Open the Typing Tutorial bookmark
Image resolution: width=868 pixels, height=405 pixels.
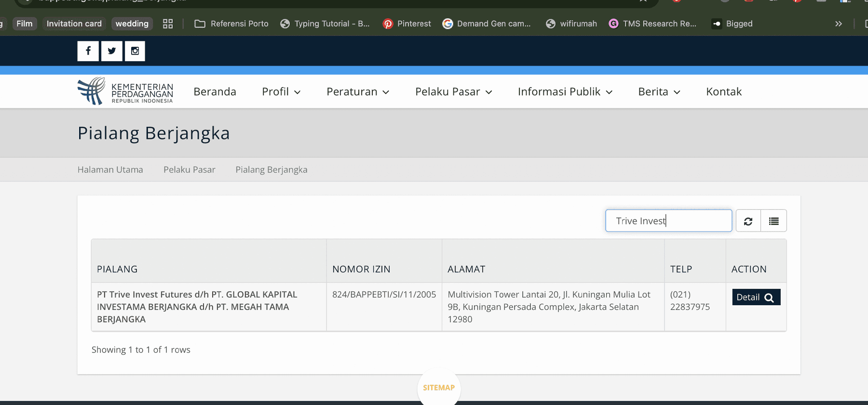[325, 24]
